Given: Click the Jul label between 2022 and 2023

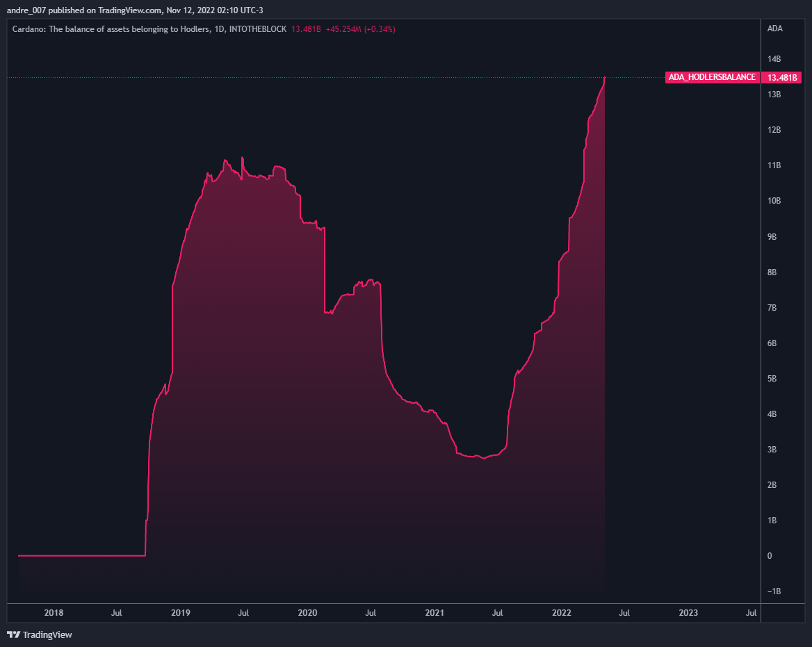Looking at the screenshot, I should coord(624,613).
